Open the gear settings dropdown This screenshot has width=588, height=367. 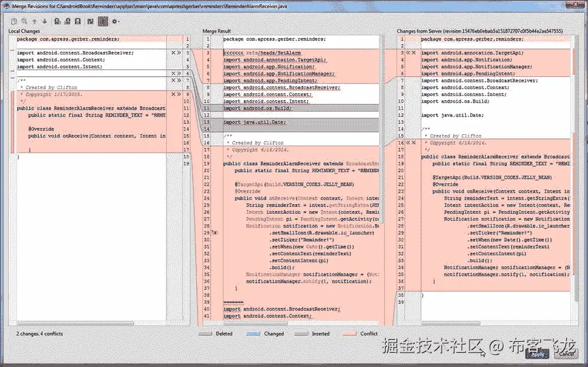tap(116, 21)
